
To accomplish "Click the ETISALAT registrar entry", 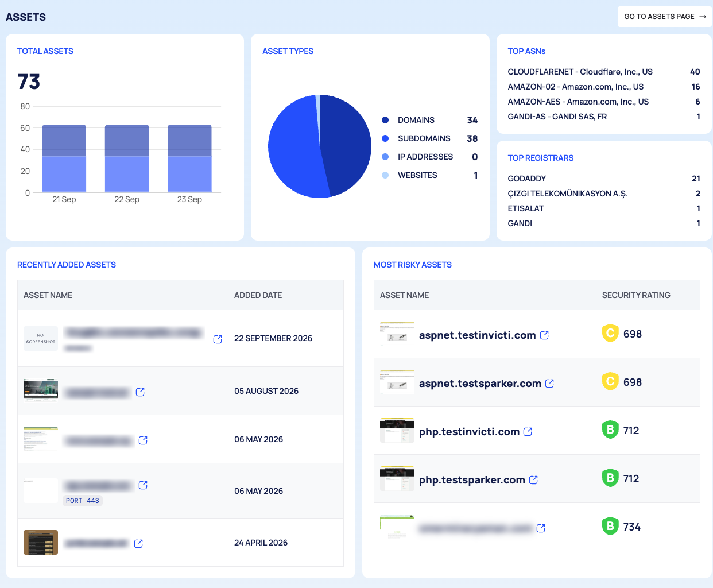I will coord(604,208).
